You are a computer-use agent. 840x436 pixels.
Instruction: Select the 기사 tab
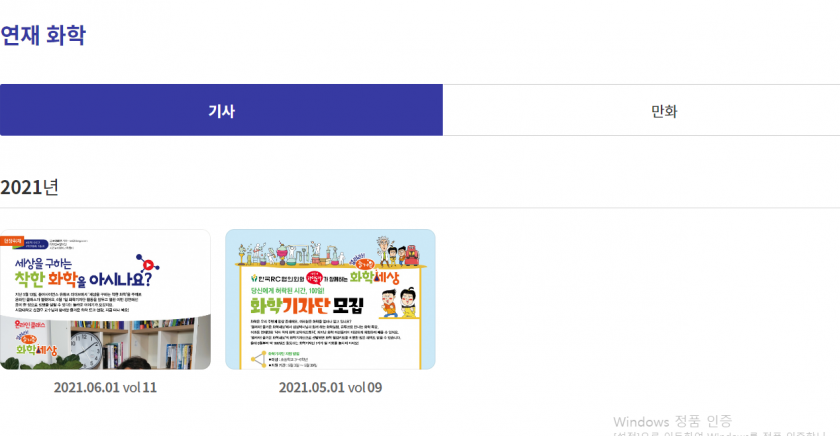click(221, 110)
